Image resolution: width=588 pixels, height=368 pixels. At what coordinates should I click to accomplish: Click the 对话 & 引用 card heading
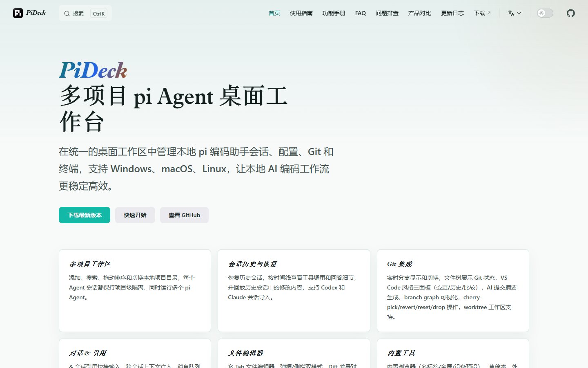[x=88, y=353]
